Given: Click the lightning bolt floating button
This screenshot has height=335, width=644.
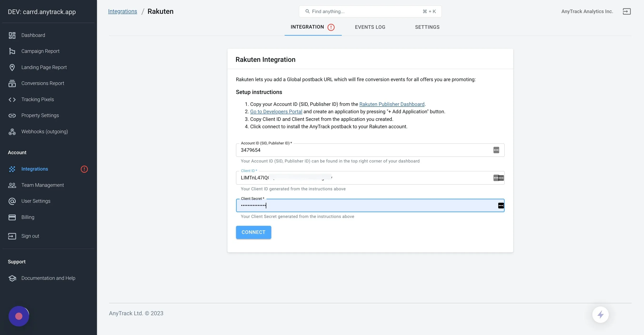Looking at the screenshot, I should [600, 315].
